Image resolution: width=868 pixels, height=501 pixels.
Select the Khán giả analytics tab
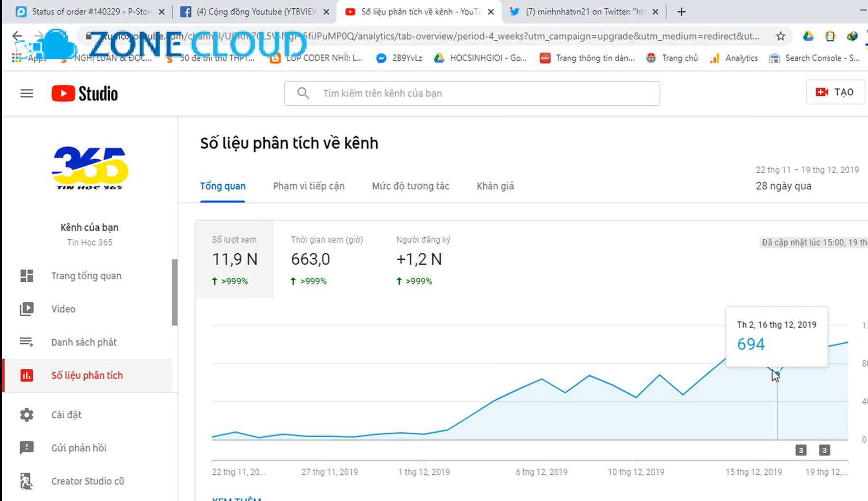coord(495,186)
